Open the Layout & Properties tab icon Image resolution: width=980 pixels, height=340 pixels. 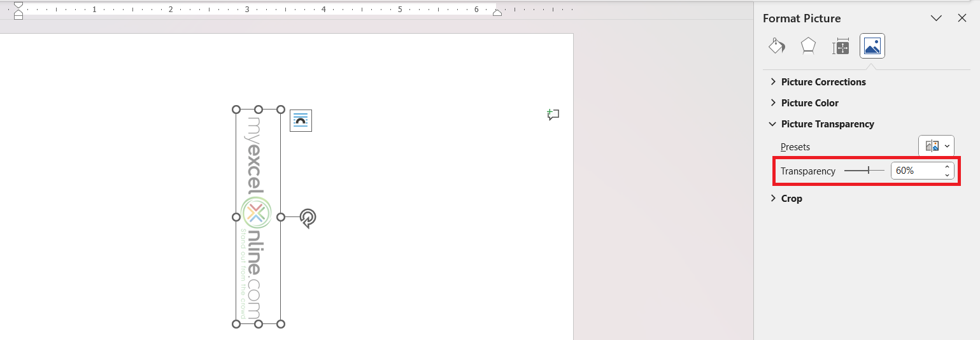tap(841, 46)
